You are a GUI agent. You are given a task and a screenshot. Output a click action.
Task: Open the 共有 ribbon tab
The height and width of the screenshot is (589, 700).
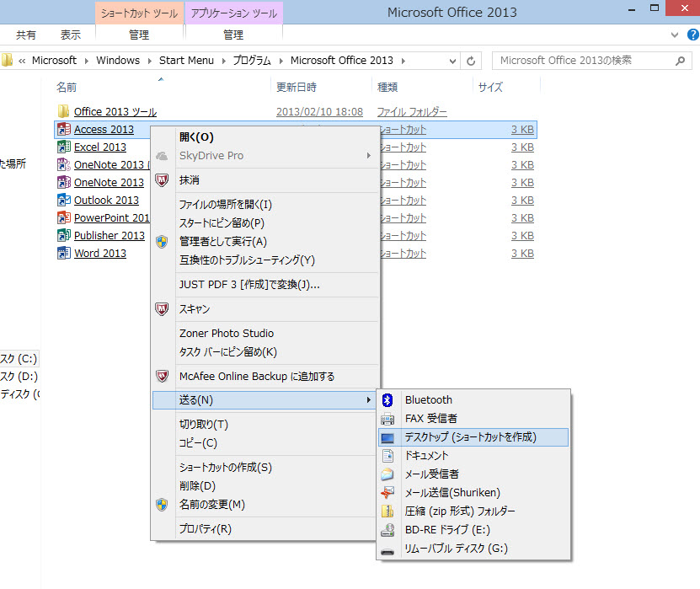(x=26, y=35)
